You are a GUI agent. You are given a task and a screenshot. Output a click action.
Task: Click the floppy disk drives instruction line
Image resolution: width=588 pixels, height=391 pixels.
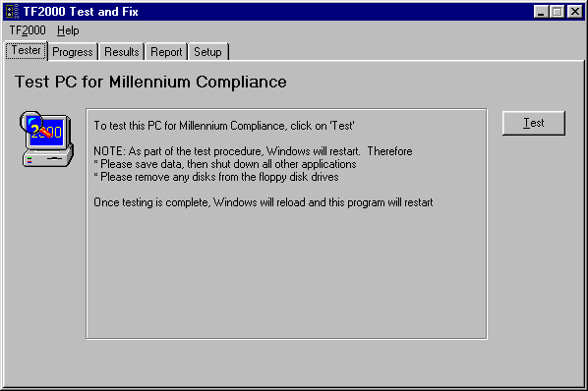pyautogui.click(x=216, y=177)
